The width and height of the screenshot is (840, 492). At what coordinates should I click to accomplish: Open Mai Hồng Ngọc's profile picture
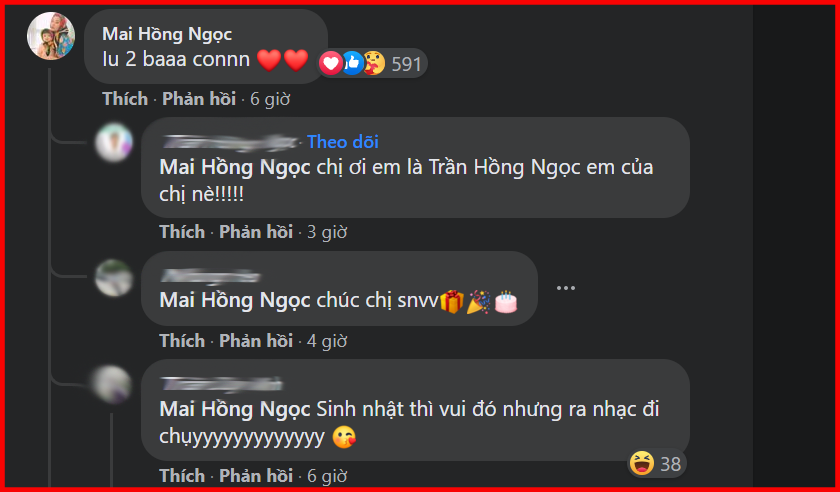pyautogui.click(x=51, y=36)
